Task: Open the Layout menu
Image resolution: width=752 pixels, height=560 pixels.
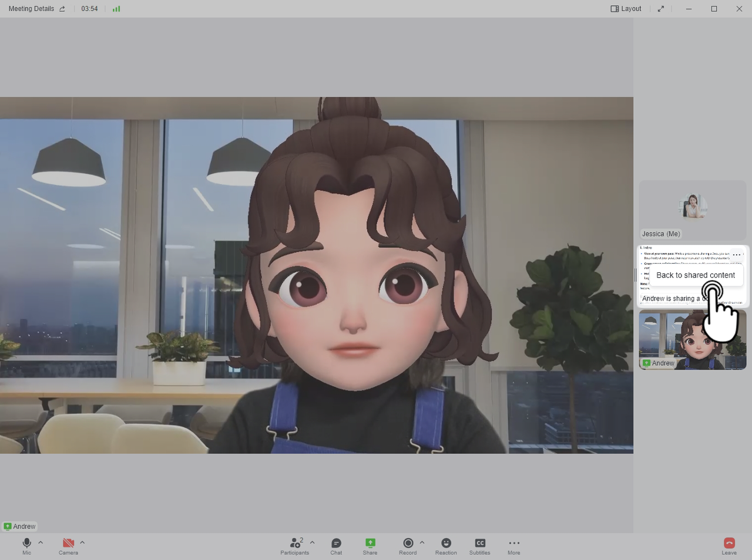Action: (x=626, y=8)
